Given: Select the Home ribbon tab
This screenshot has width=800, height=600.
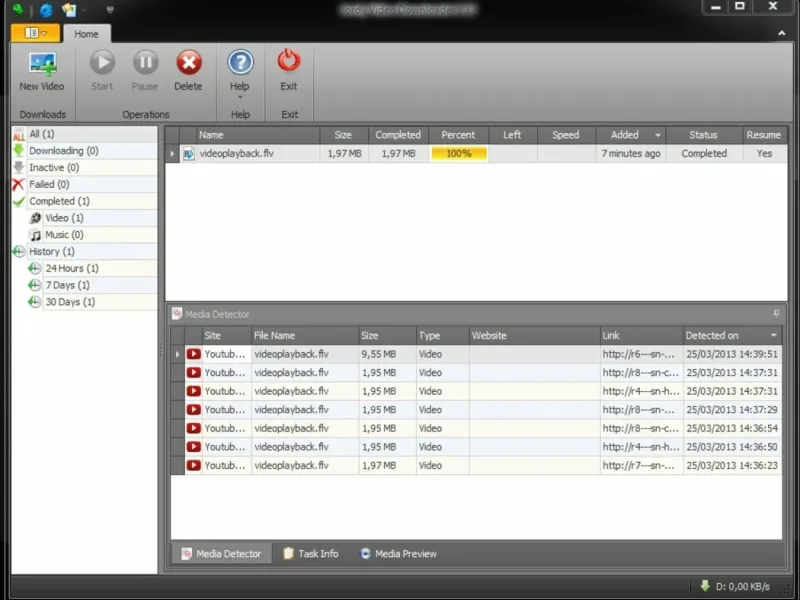Looking at the screenshot, I should (86, 34).
